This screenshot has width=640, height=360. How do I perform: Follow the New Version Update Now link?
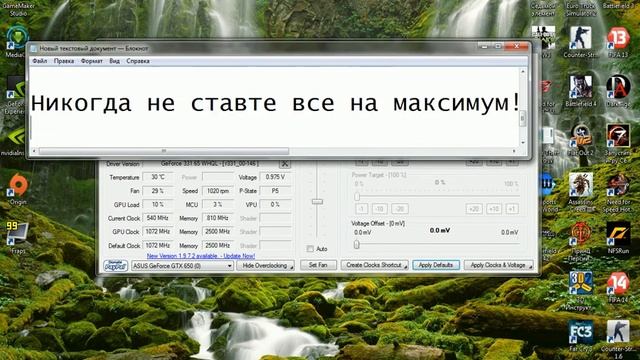coord(201,256)
